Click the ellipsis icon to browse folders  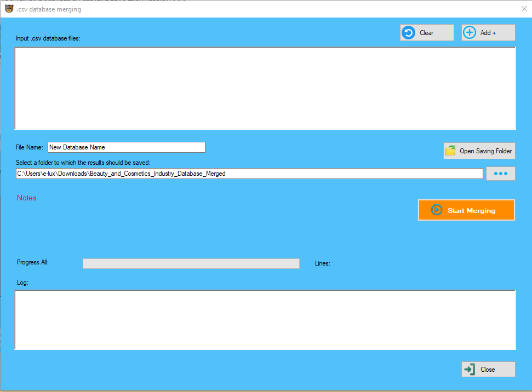point(500,173)
